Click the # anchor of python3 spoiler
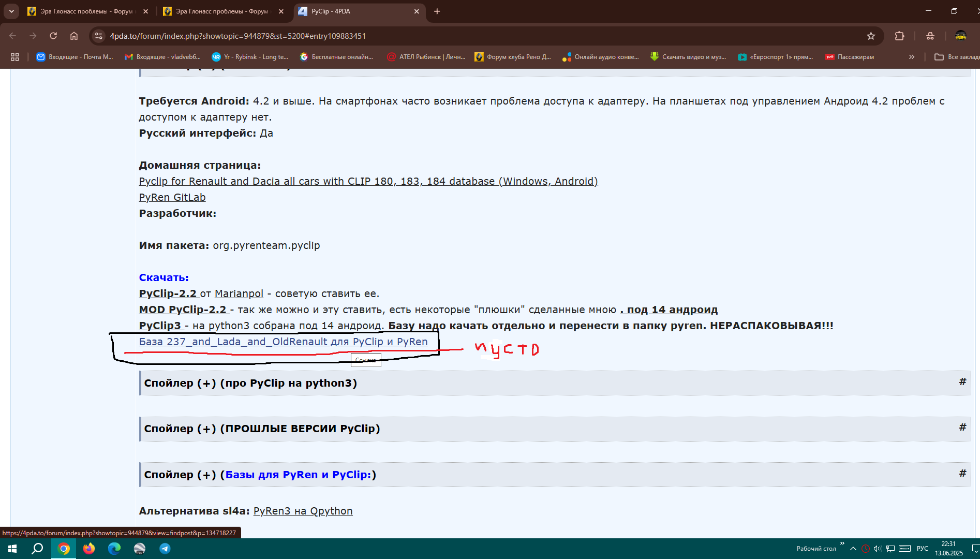Image resolution: width=980 pixels, height=559 pixels. click(x=962, y=381)
